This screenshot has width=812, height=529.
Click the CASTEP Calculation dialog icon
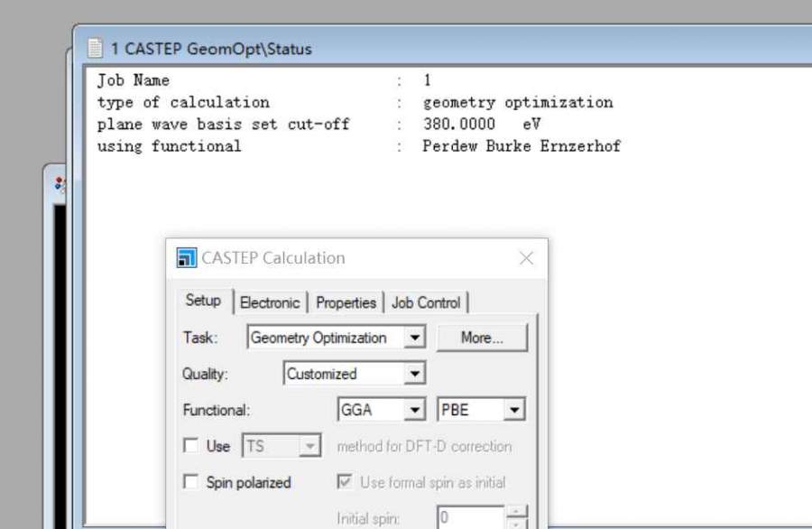[x=187, y=258]
